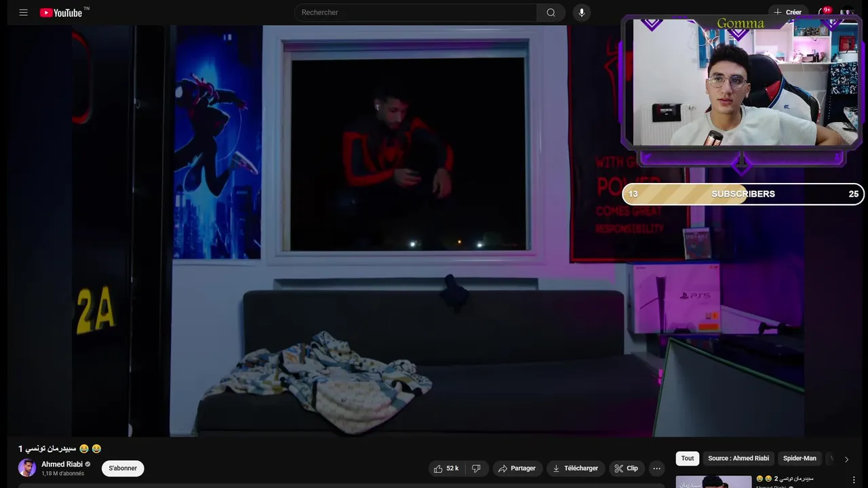This screenshot has height=488, width=868.
Task: Click the 1,18 M d'abonnés count
Action: pyautogui.click(x=63, y=474)
